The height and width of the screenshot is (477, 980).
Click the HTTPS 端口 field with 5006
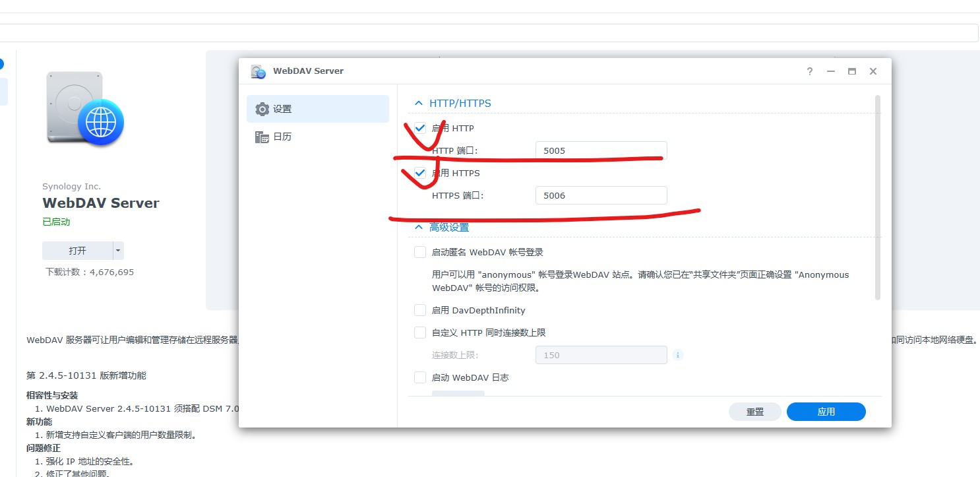(x=601, y=195)
